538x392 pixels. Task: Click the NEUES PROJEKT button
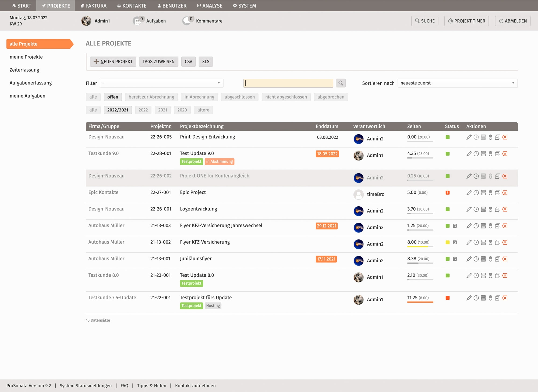113,62
